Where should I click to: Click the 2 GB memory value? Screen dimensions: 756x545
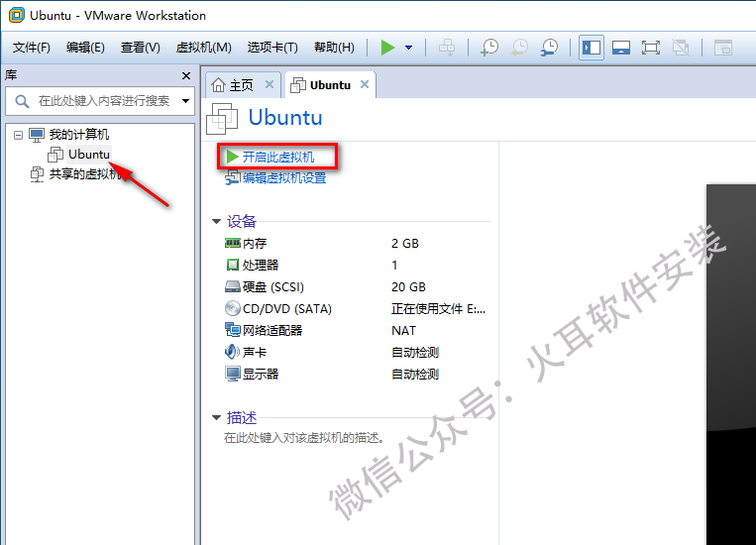coord(405,243)
